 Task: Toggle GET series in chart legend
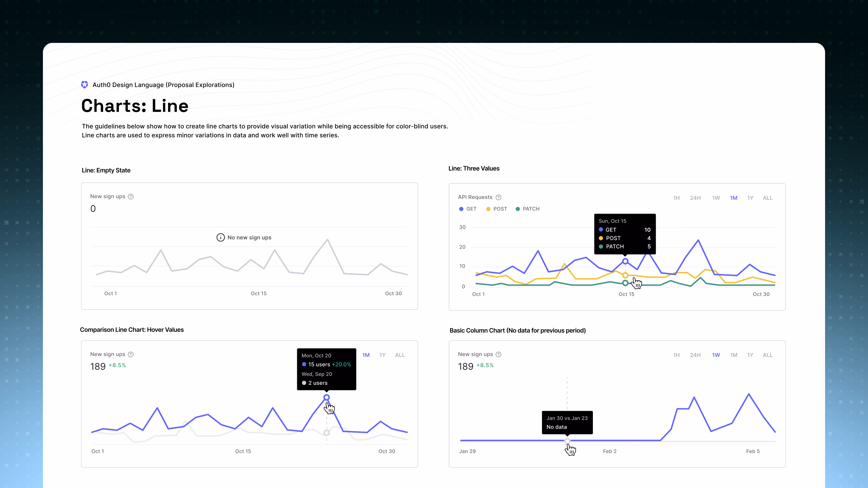468,209
